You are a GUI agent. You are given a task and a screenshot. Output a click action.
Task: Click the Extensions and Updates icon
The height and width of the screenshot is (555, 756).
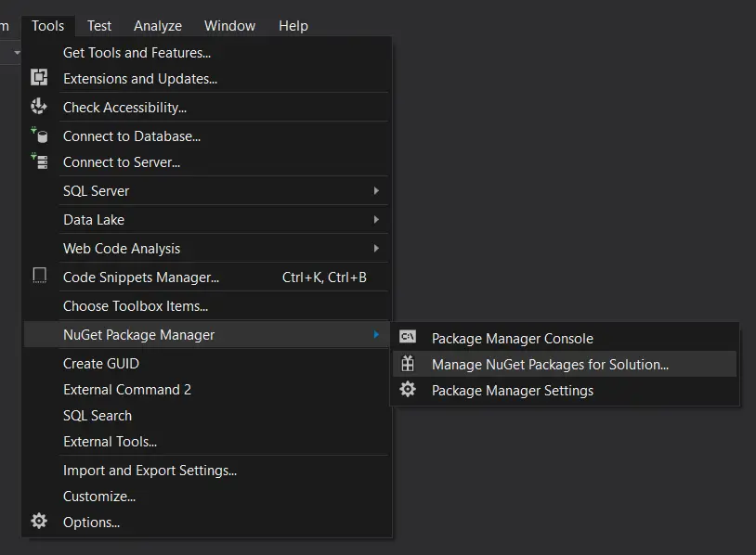(x=39, y=78)
